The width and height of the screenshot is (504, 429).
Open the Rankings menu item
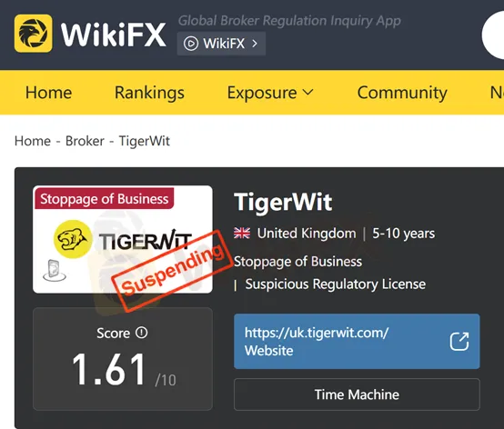[149, 93]
